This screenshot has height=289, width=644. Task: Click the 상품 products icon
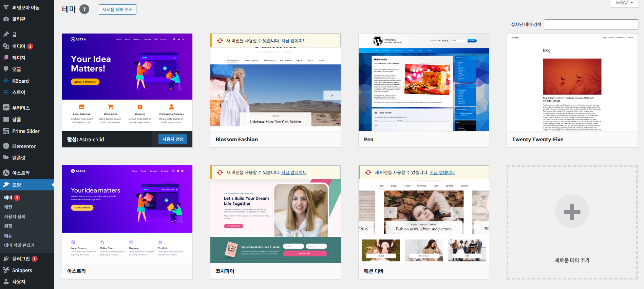click(x=6, y=119)
